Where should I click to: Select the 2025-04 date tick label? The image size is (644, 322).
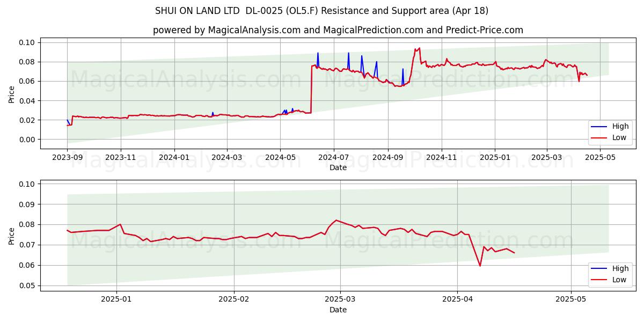[x=457, y=299]
